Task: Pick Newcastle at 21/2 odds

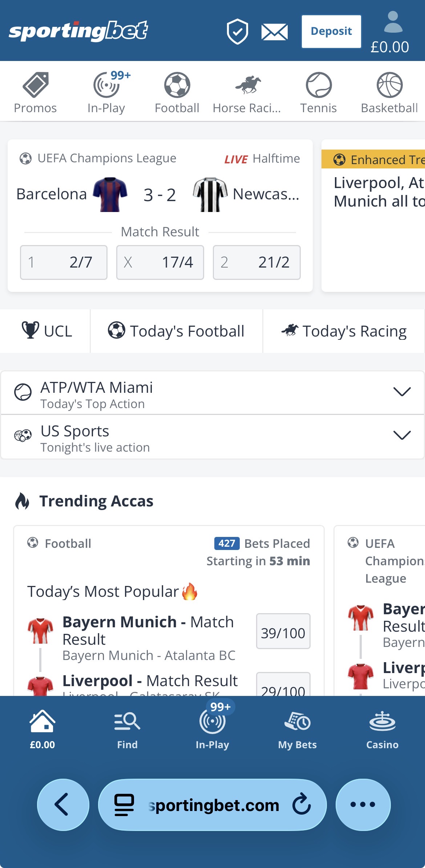Action: [x=256, y=262]
